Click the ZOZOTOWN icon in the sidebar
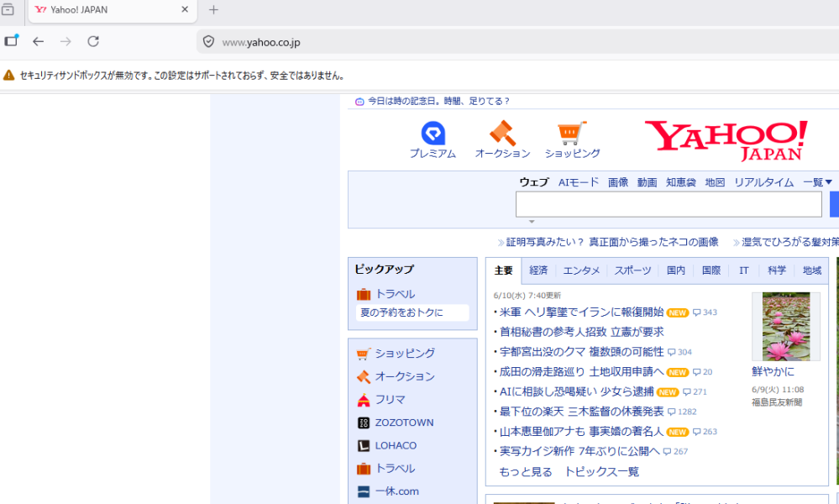This screenshot has height=504, width=839. point(364,423)
